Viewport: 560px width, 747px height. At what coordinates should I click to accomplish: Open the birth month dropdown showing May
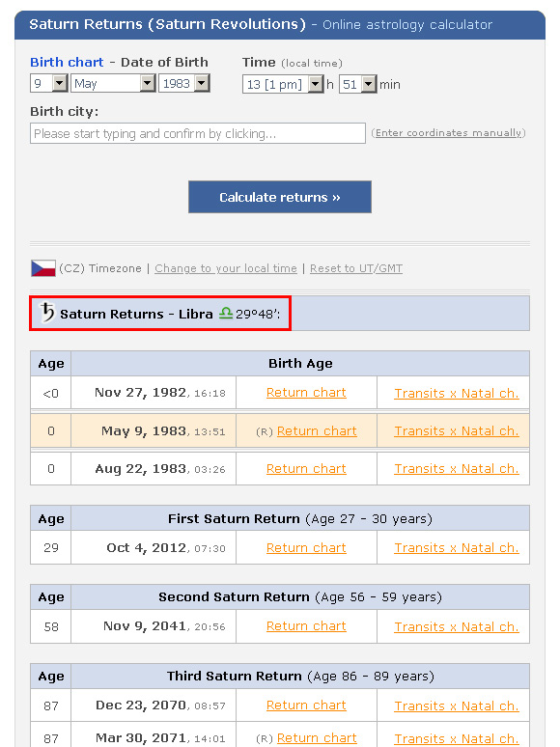[x=113, y=83]
